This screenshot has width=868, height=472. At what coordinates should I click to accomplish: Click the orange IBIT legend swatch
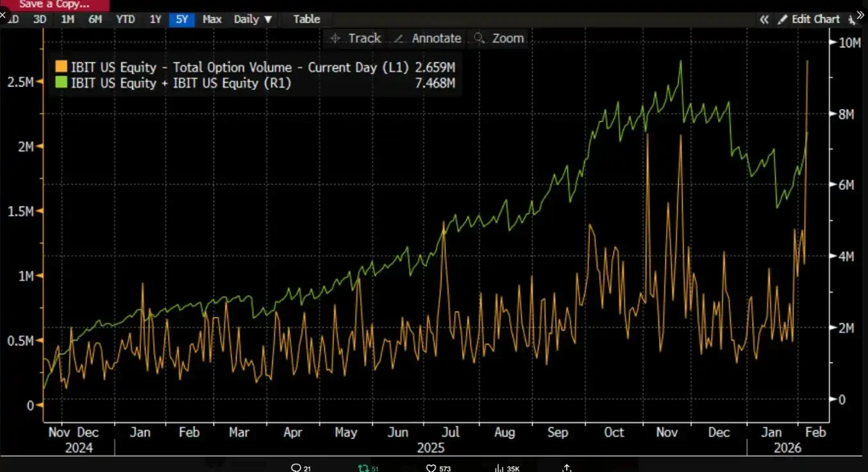[x=61, y=67]
